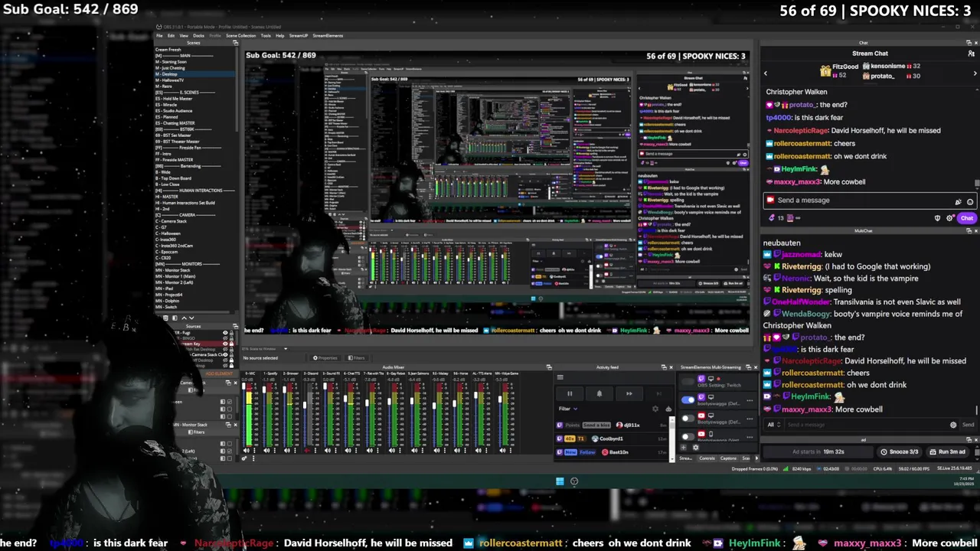
Task: Open the Tools menu
Action: tap(266, 35)
